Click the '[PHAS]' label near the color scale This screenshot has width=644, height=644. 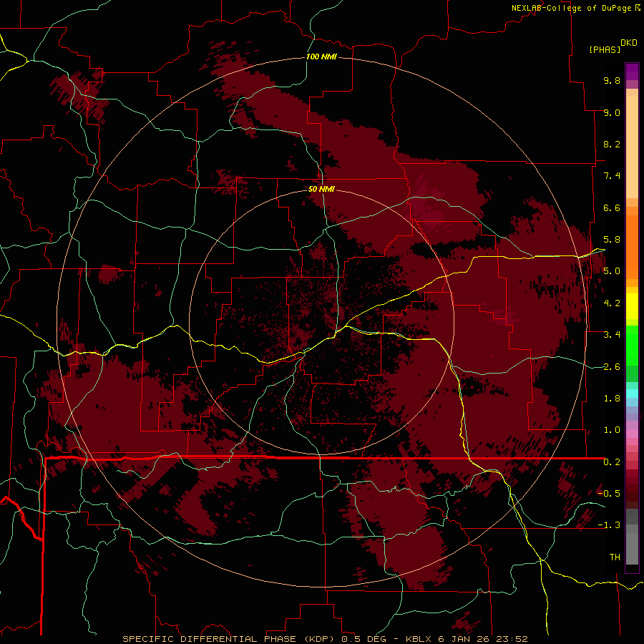click(x=605, y=49)
